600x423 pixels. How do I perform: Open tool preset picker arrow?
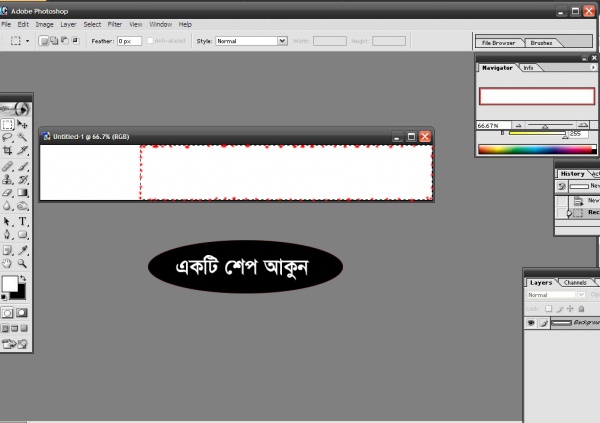click(28, 41)
